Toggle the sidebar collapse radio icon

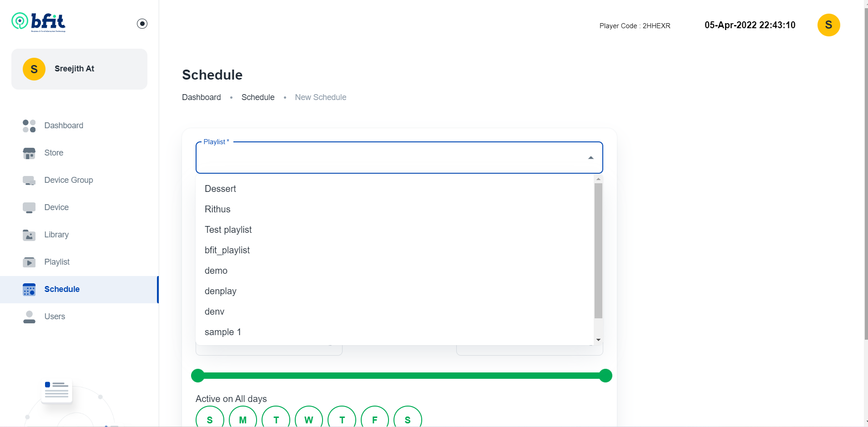coord(142,24)
